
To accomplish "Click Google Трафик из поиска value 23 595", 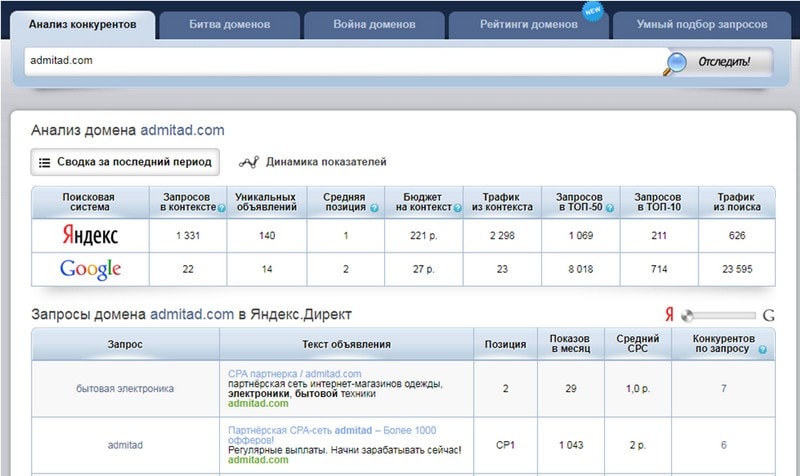I will click(737, 269).
